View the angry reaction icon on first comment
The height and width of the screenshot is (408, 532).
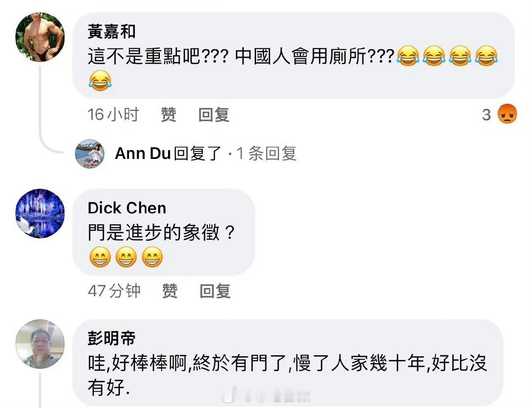coord(507,114)
